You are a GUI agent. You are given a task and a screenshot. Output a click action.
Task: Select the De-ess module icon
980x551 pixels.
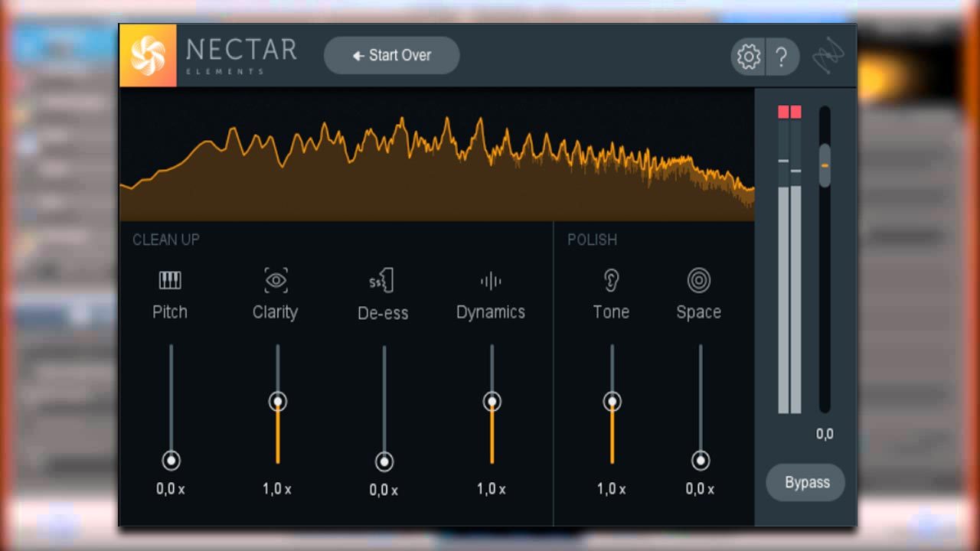click(x=381, y=282)
